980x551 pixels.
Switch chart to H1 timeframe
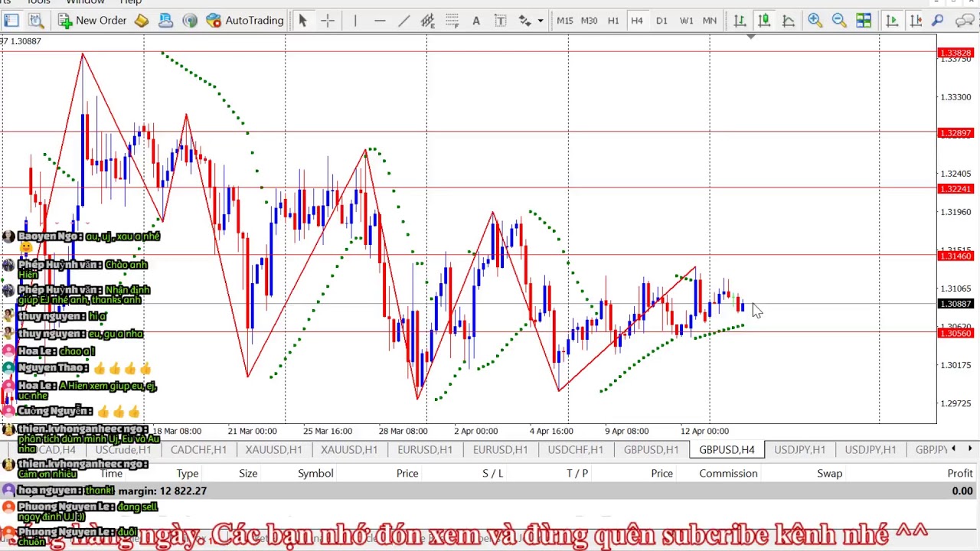613,21
